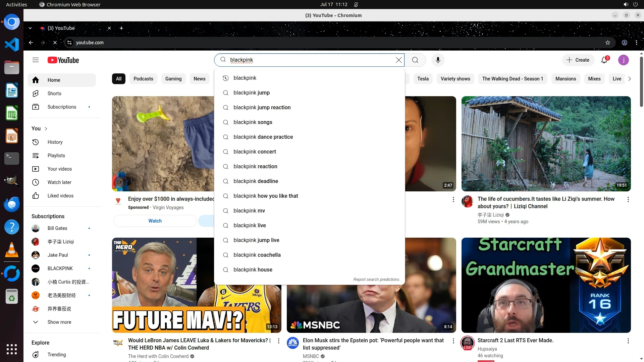Clear the search box text
The height and width of the screenshot is (362, 644).
[x=398, y=60]
